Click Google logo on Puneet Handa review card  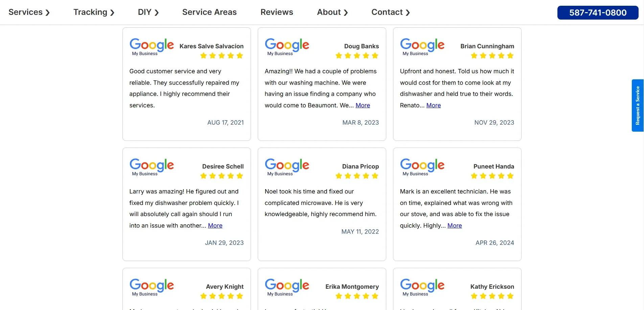422,167
